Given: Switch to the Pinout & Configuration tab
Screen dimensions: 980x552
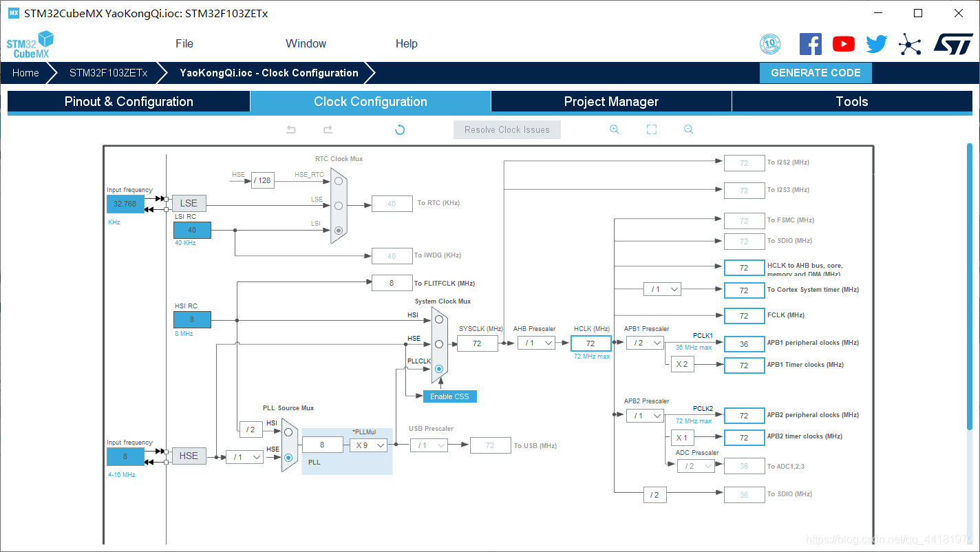Looking at the screenshot, I should pyautogui.click(x=129, y=102).
